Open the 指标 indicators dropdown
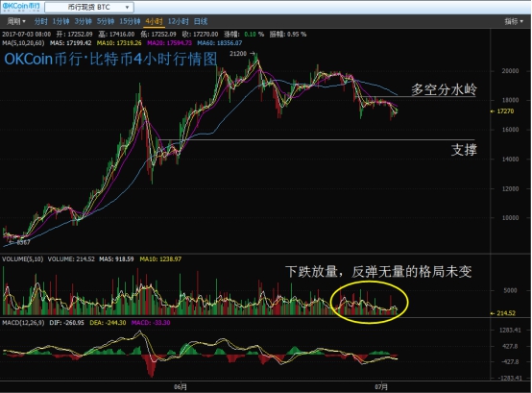Image resolution: width=532 pixels, height=393 pixels. (x=514, y=21)
